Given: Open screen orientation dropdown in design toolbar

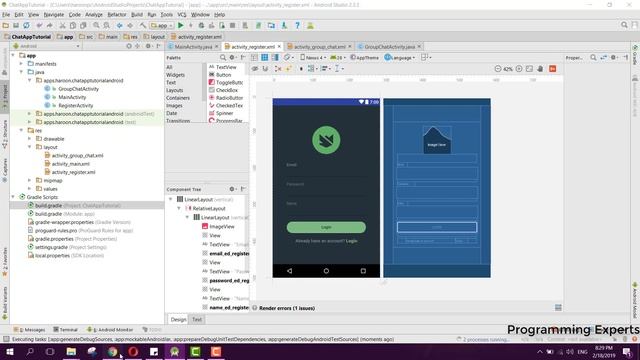Looking at the screenshot, I should pyautogui.click(x=288, y=58).
